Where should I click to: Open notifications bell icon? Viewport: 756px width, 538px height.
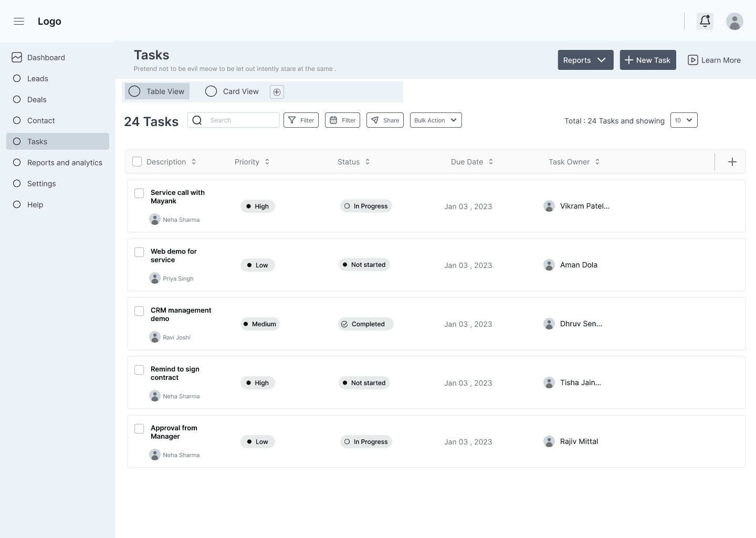tap(705, 22)
